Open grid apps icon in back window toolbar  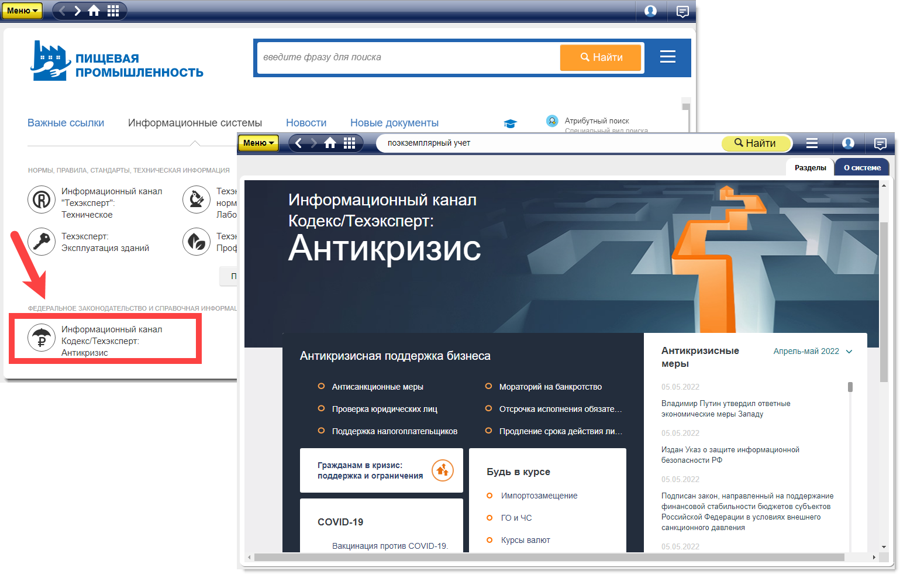click(113, 11)
